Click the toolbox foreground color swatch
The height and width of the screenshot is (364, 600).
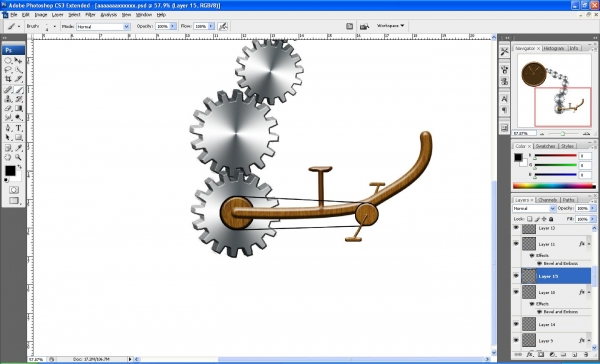point(10,171)
